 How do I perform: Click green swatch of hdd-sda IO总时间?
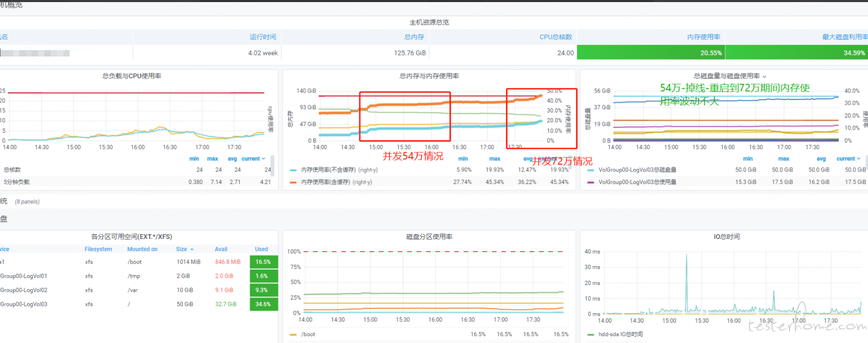[x=591, y=335]
